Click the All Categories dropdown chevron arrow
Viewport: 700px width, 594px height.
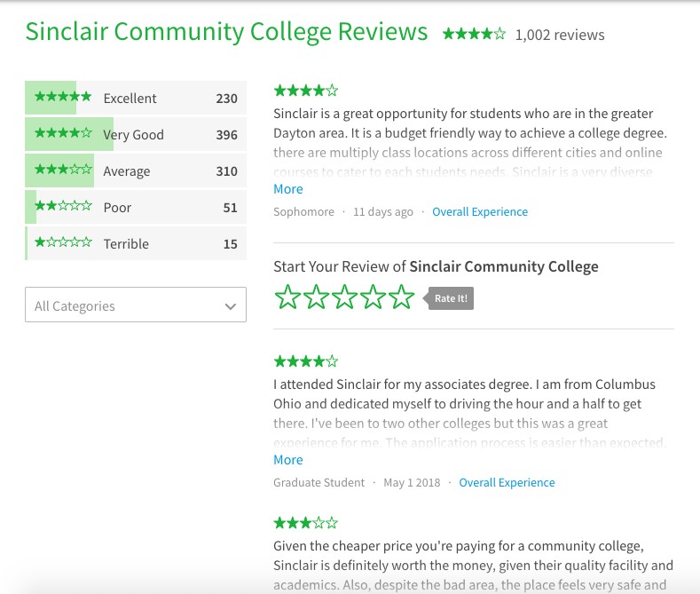[231, 306]
